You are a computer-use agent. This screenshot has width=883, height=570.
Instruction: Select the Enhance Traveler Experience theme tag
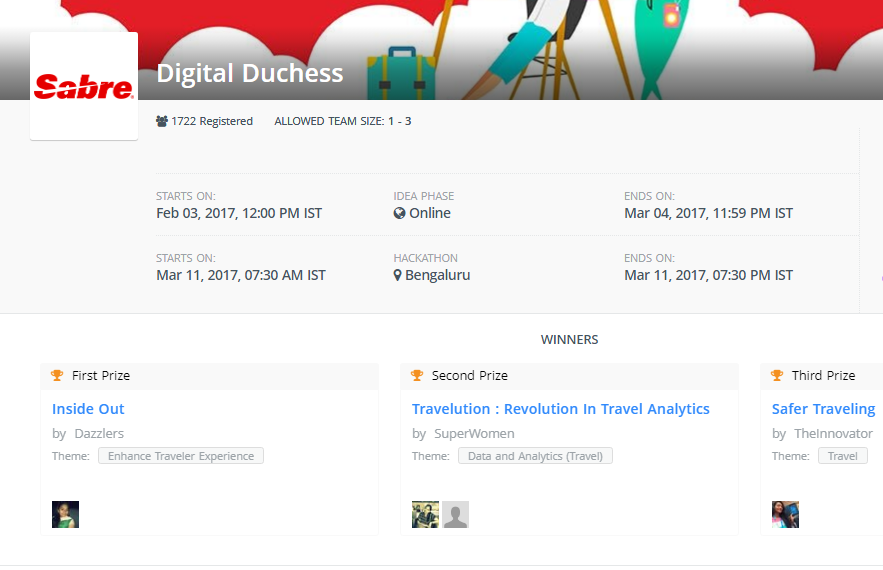click(181, 456)
